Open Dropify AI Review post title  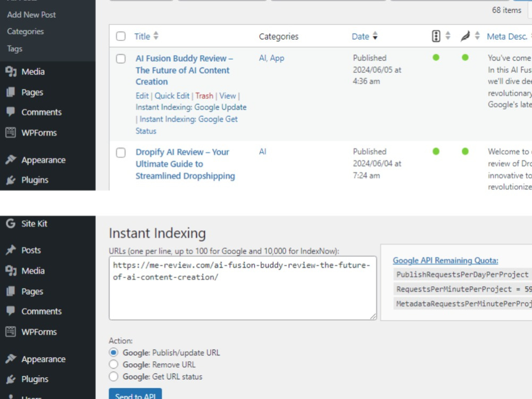[185, 164]
